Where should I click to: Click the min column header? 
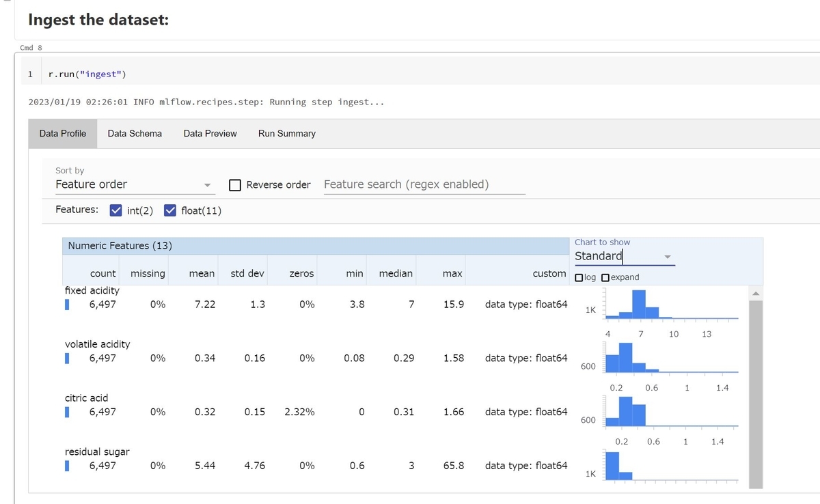[355, 273]
